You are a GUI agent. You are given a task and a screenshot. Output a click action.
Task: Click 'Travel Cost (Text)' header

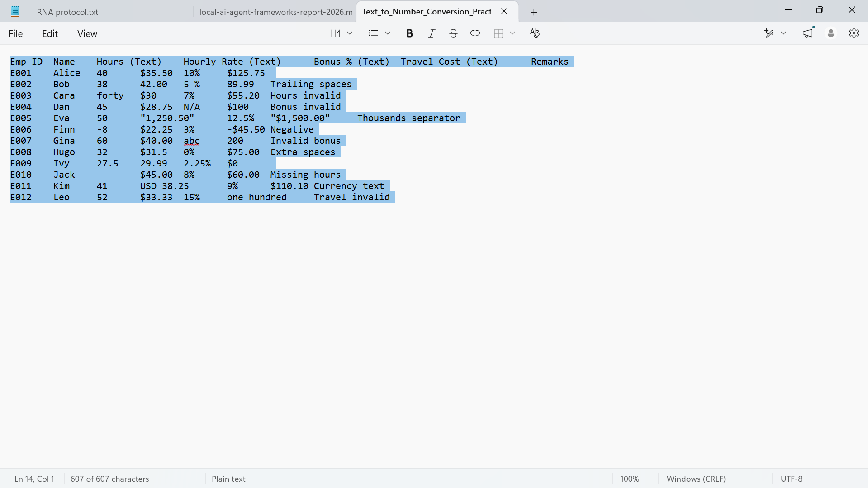(449, 62)
